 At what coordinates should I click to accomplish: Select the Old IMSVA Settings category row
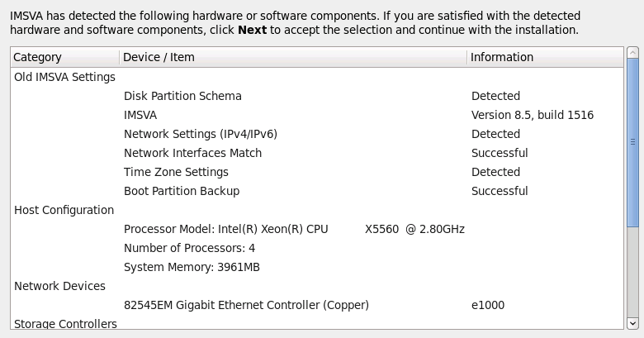click(x=64, y=77)
